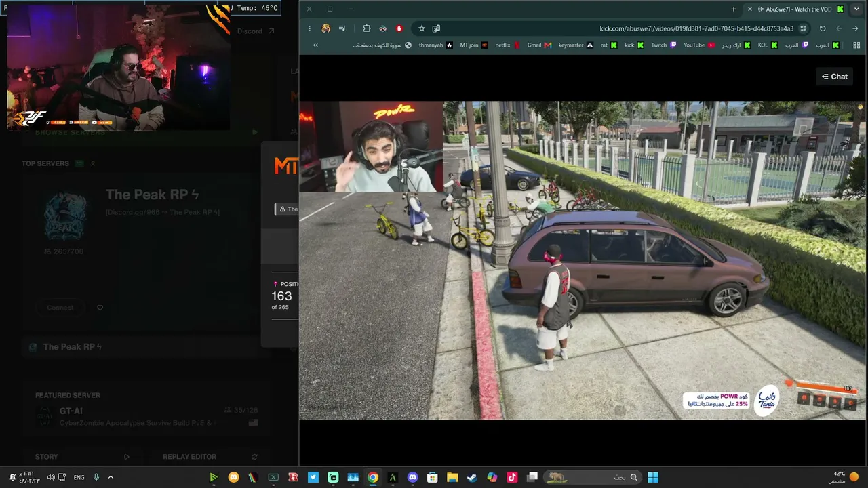Go back using the browser's rightmost arrow
868x488 pixels.
tap(856, 28)
